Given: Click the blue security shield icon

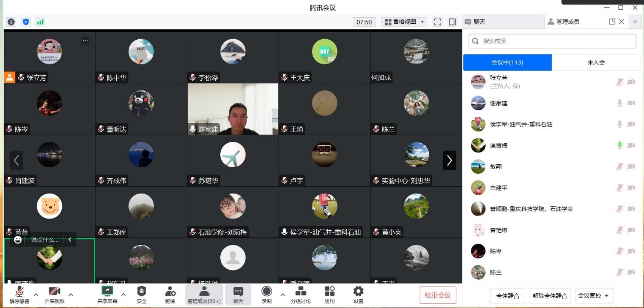Looking at the screenshot, I should point(26,22).
